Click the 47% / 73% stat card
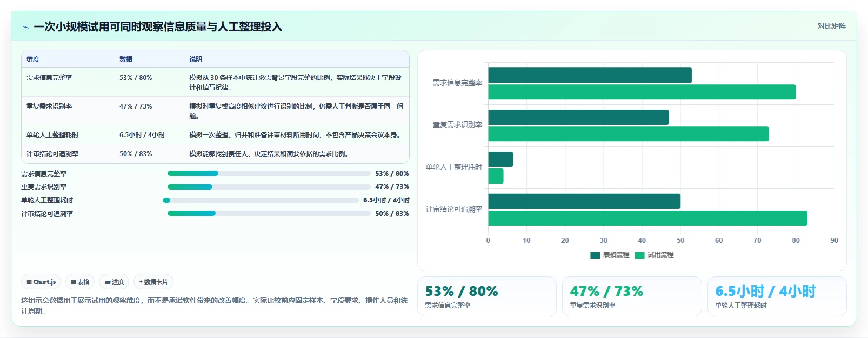The width and height of the screenshot is (868, 338). point(632,296)
